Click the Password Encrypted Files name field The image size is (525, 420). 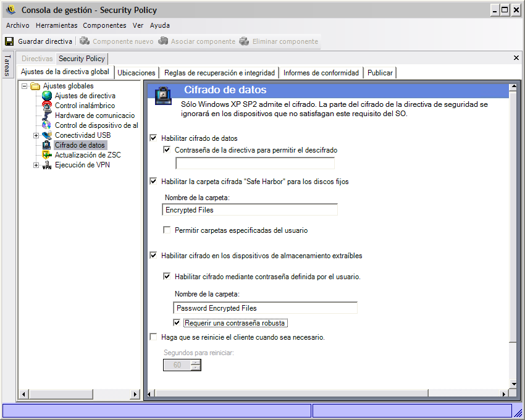tap(265, 308)
